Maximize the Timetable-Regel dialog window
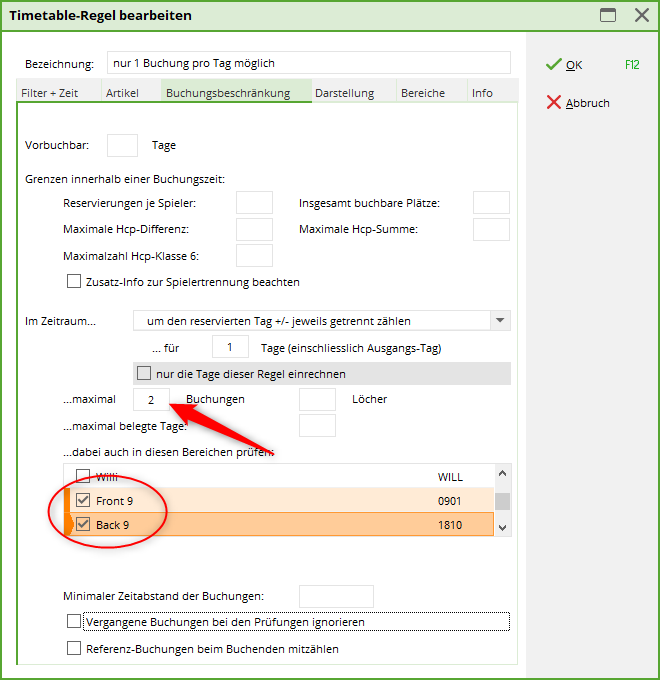Screen dimensions: 660x680 tap(608, 15)
